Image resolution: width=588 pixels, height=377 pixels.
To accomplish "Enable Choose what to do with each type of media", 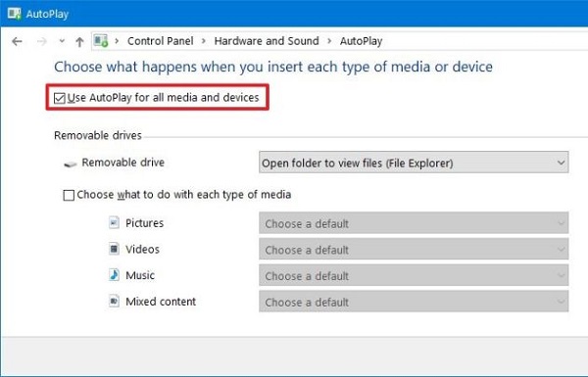I will click(x=69, y=195).
